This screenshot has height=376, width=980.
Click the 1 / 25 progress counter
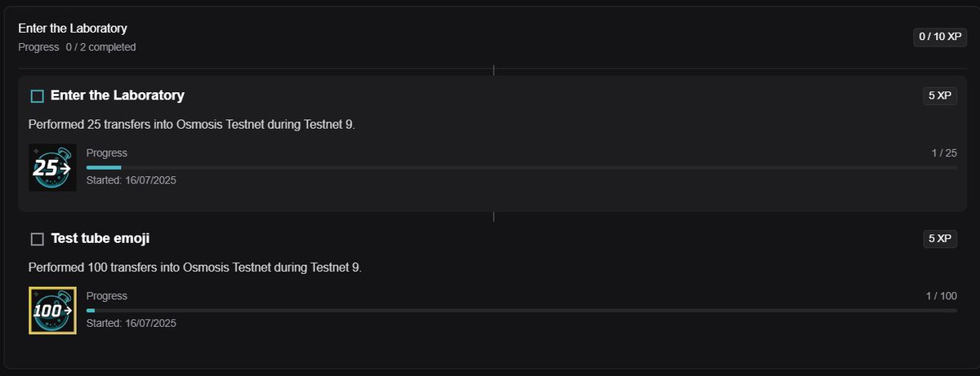[944, 153]
